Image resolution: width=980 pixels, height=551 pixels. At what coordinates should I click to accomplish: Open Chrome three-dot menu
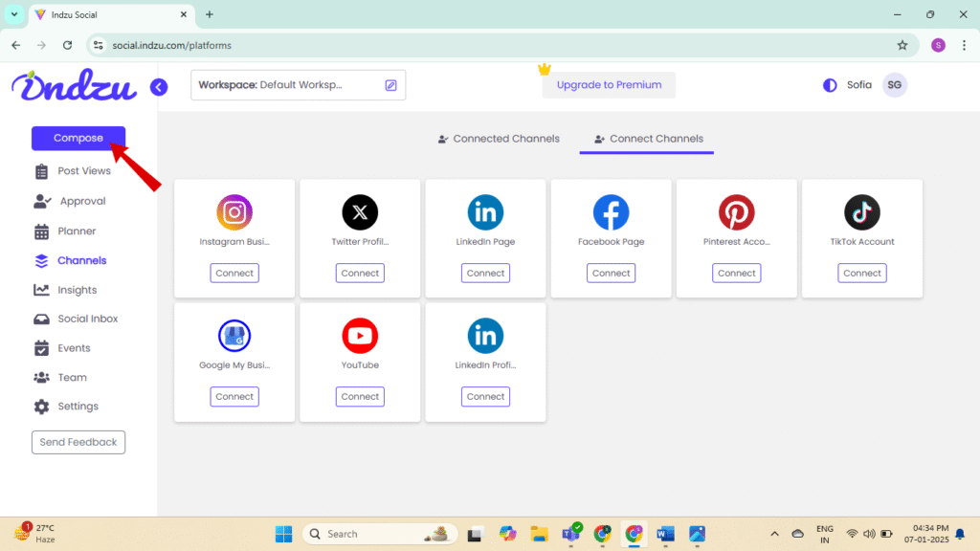click(965, 45)
